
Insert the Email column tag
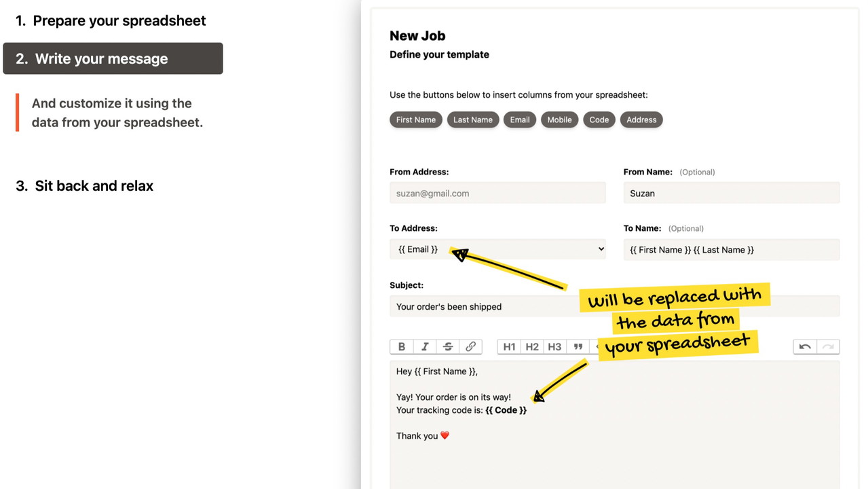click(x=520, y=120)
